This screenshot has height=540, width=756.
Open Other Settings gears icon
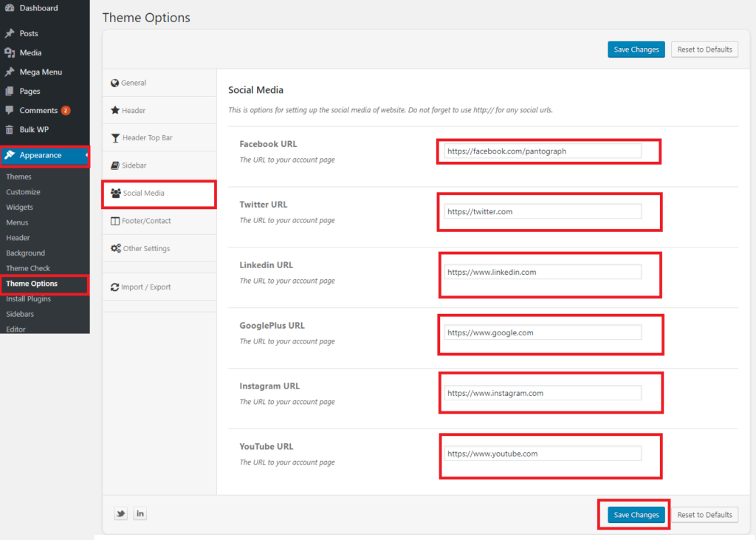pyautogui.click(x=115, y=248)
